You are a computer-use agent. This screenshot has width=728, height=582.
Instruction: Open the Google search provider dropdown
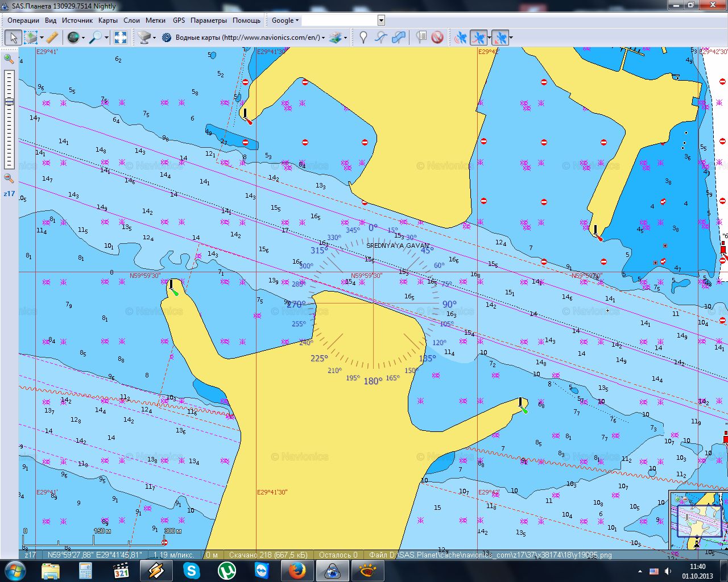285,20
